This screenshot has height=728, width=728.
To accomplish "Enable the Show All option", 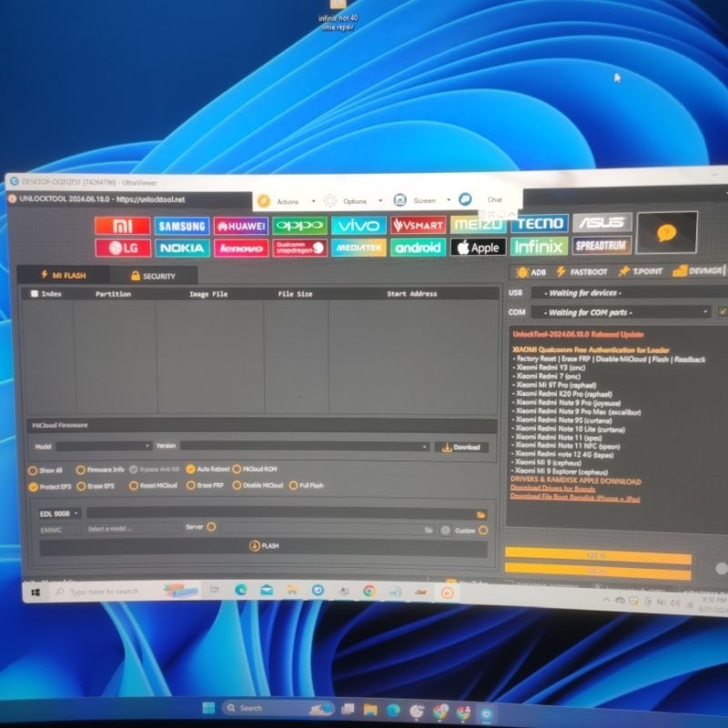I will [x=33, y=470].
